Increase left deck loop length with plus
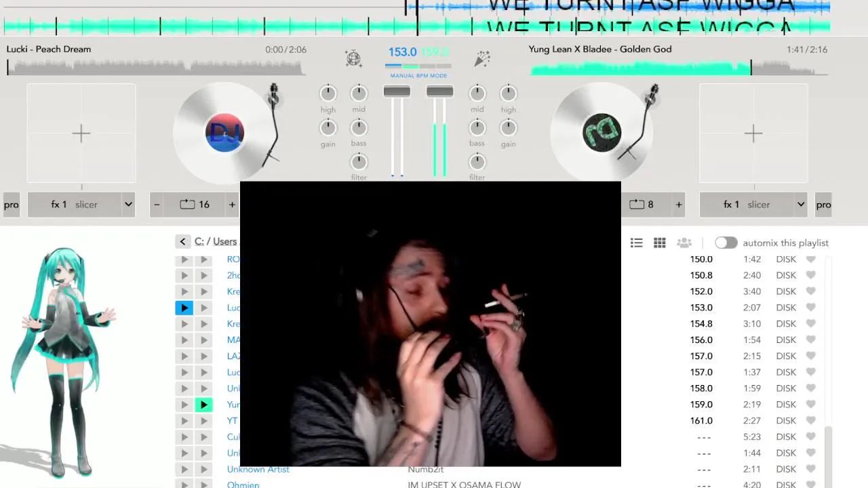Image resolution: width=868 pixels, height=488 pixels. point(232,204)
